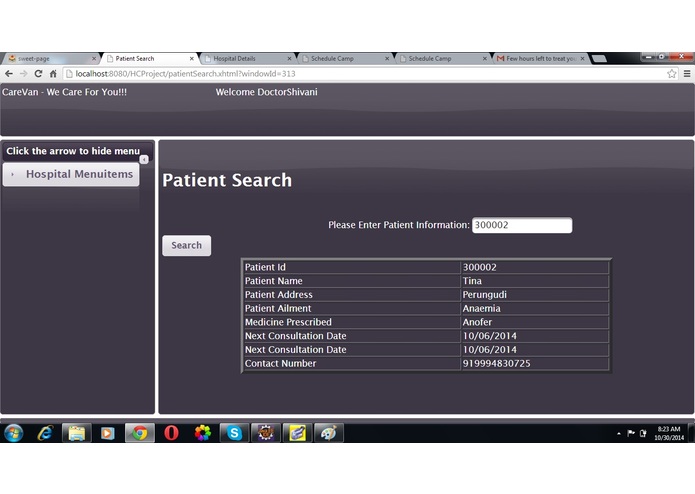
Task: Select the Patient Id value 300002 in table
Action: pos(480,267)
